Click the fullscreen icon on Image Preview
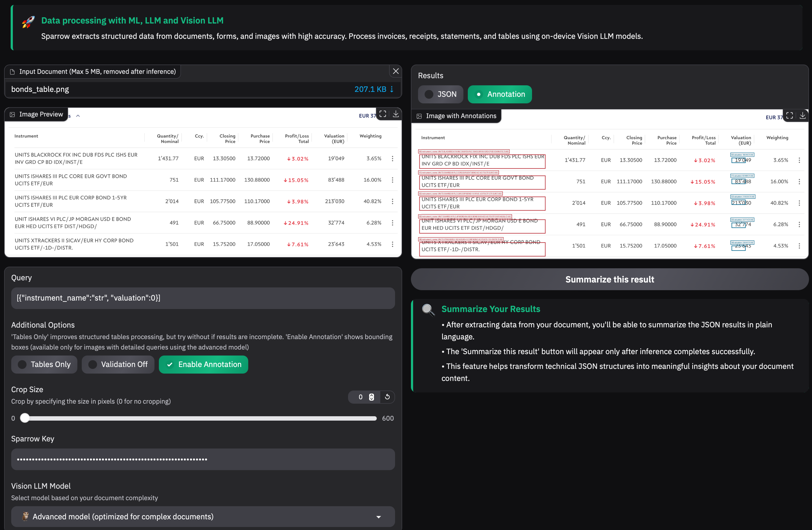 pos(383,114)
